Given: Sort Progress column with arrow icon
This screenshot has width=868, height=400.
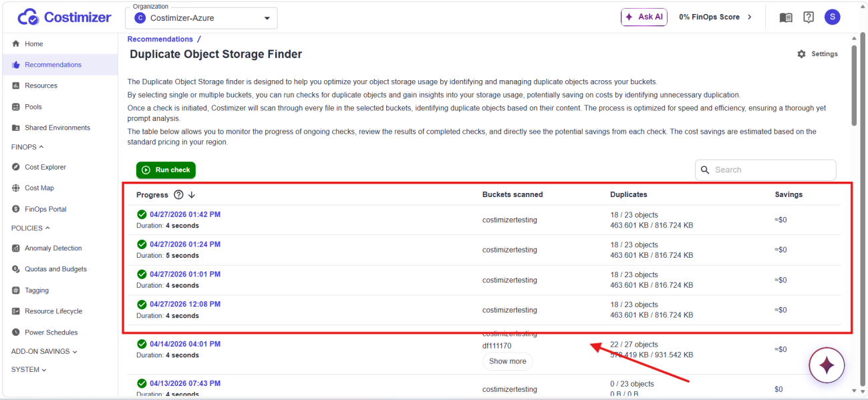Looking at the screenshot, I should point(192,195).
